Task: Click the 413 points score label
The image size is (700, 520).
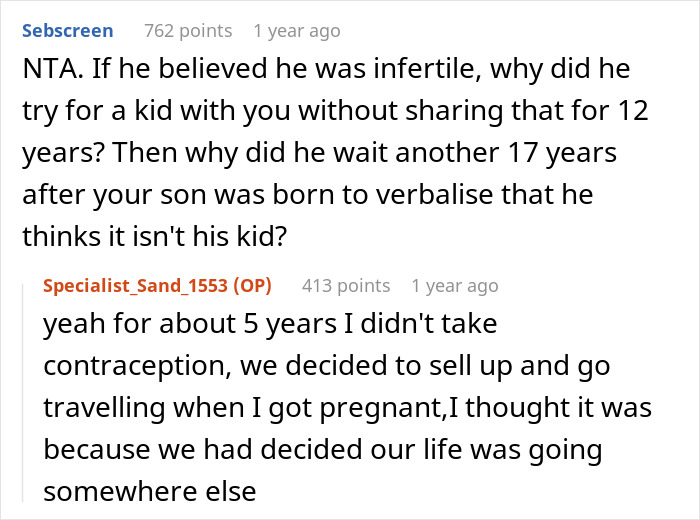Action: tap(346, 285)
